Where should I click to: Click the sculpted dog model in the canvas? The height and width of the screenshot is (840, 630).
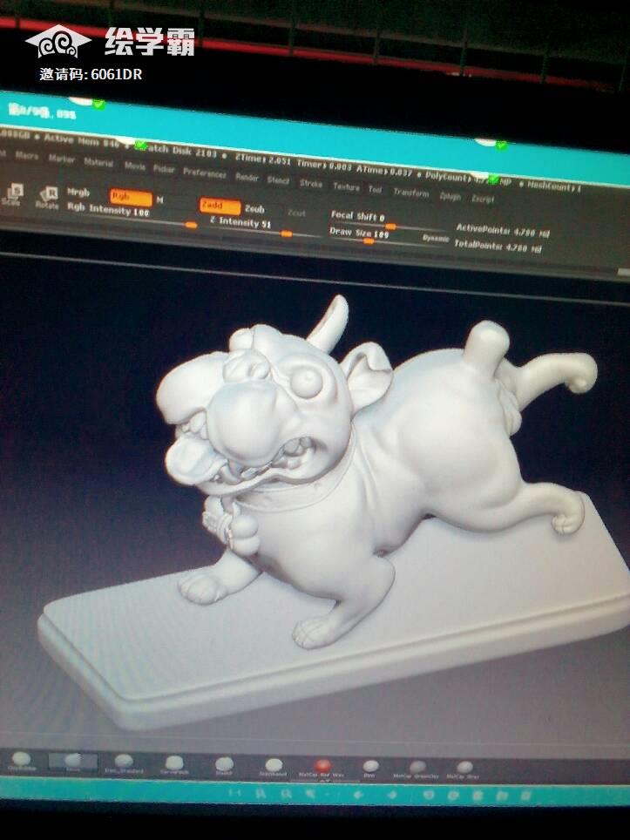coord(375,471)
